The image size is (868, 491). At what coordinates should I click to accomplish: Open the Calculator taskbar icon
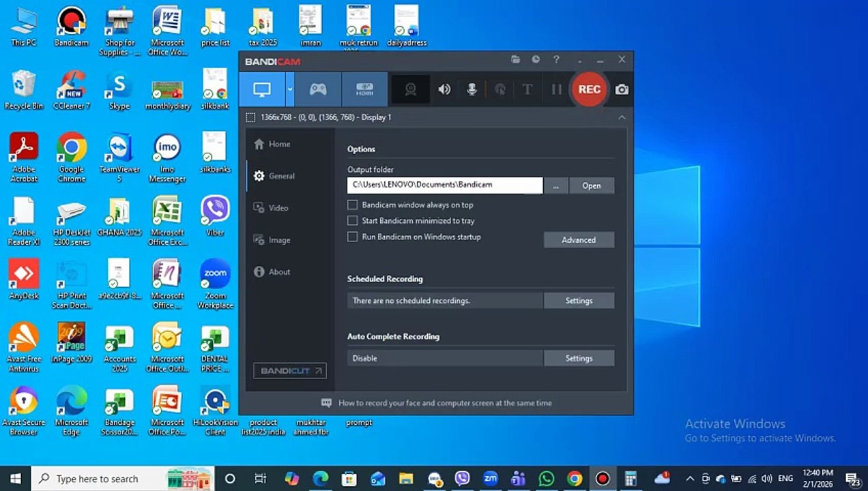click(x=631, y=479)
